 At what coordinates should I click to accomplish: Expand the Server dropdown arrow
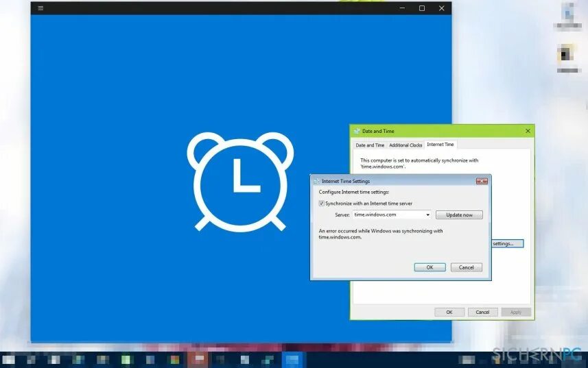[427, 215]
